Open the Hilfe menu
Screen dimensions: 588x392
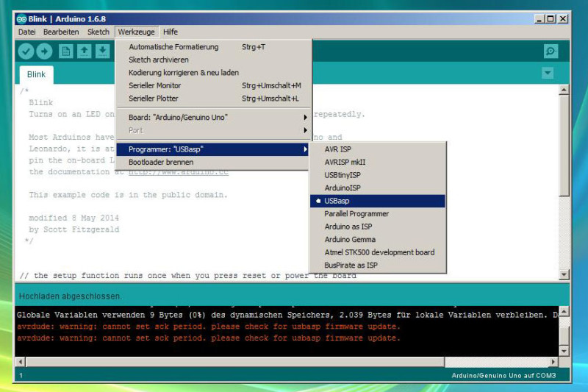[x=171, y=32]
